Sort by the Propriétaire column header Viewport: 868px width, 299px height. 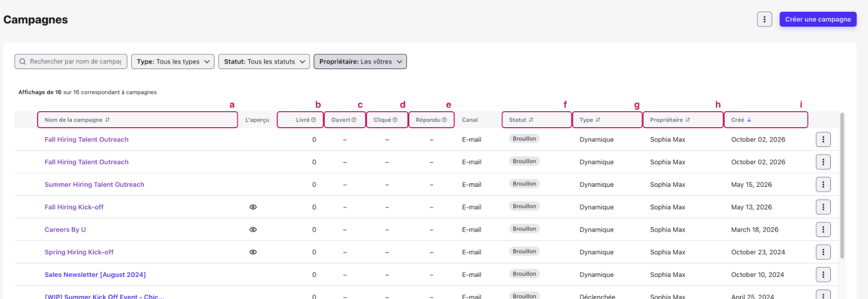click(x=688, y=119)
